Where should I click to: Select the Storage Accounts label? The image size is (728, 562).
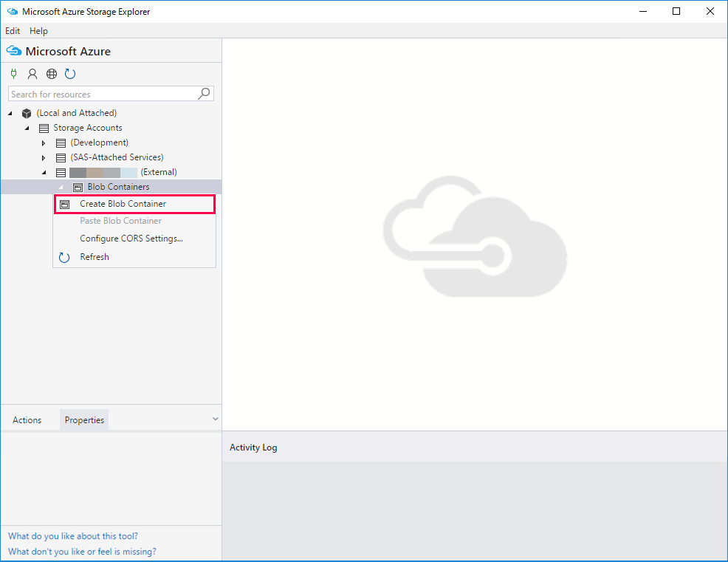(x=88, y=128)
